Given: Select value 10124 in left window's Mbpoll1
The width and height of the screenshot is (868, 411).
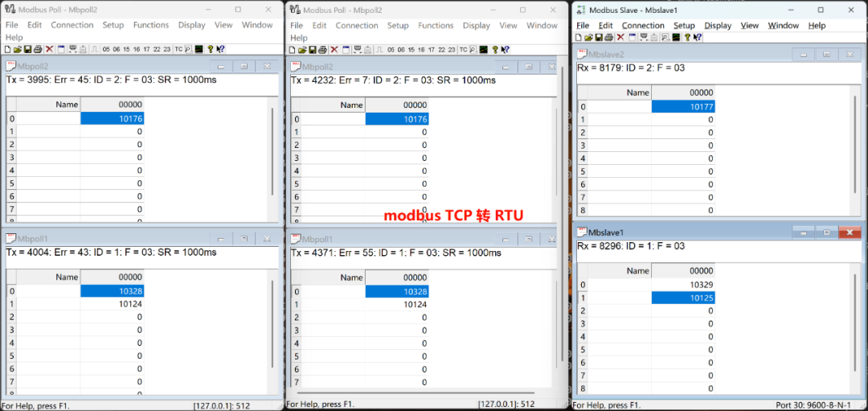Looking at the screenshot, I should 113,303.
